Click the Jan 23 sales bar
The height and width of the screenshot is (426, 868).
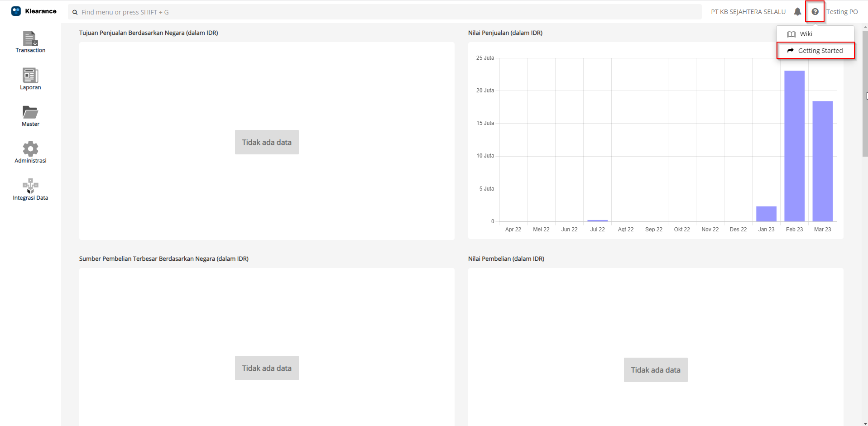[766, 214]
